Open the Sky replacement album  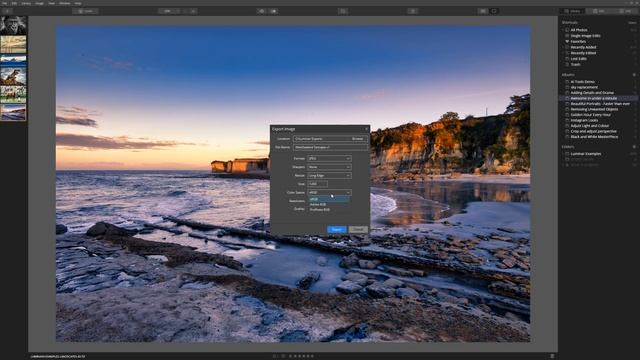click(584, 87)
